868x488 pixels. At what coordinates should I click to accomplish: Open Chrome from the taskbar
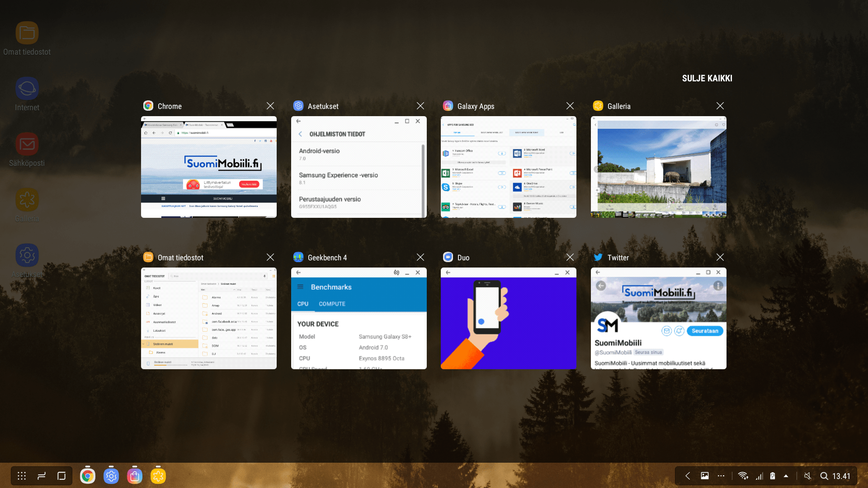pos(88,476)
